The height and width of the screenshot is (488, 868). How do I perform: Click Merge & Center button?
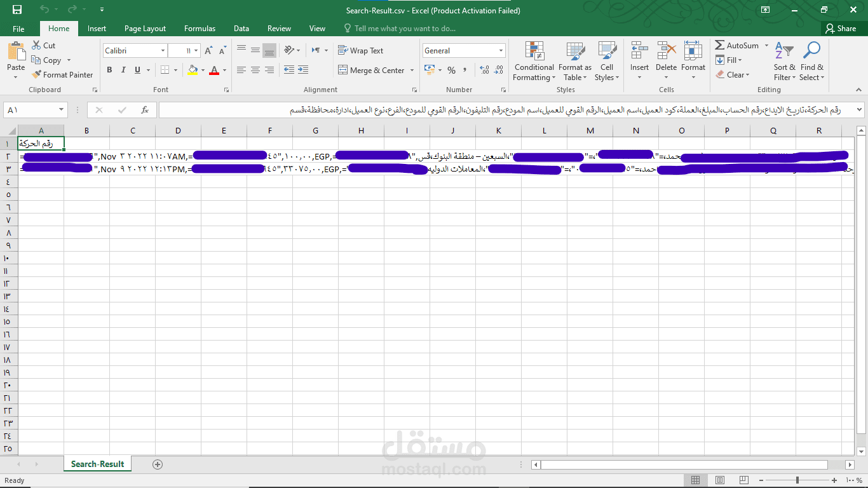(x=372, y=71)
